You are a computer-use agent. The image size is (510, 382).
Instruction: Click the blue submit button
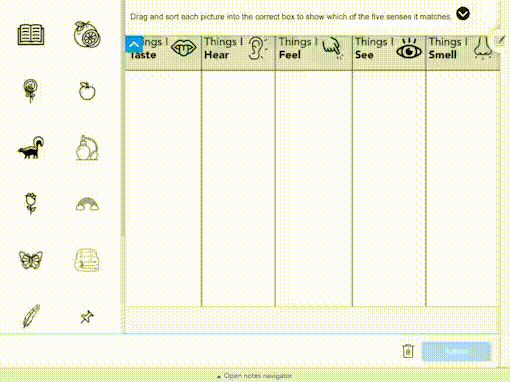point(456,351)
